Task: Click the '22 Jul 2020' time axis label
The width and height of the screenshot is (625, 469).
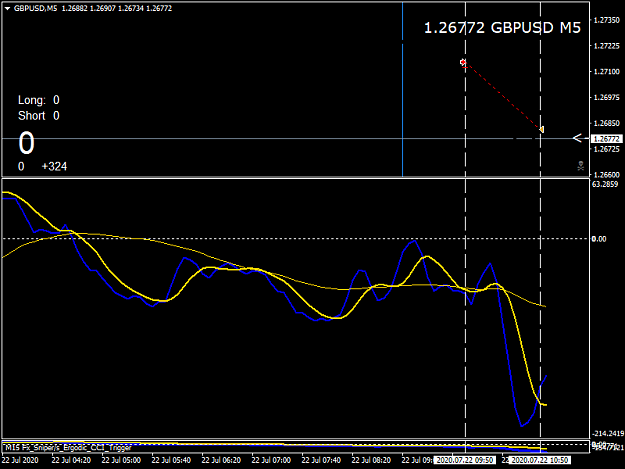Action: click(x=20, y=460)
